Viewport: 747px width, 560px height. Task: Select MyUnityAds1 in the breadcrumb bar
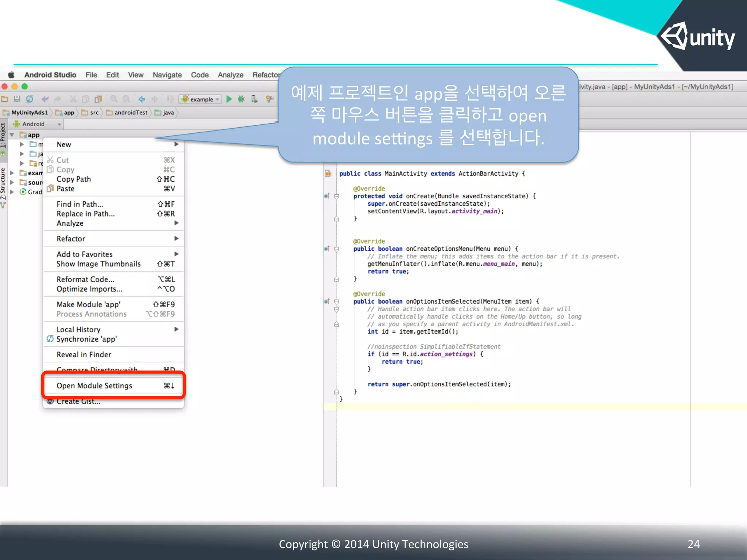pyautogui.click(x=26, y=113)
